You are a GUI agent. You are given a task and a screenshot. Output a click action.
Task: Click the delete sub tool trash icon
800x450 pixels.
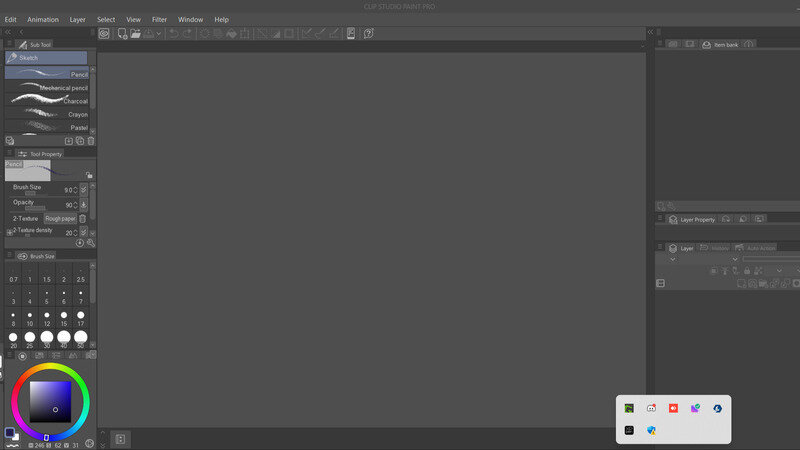tap(91, 141)
